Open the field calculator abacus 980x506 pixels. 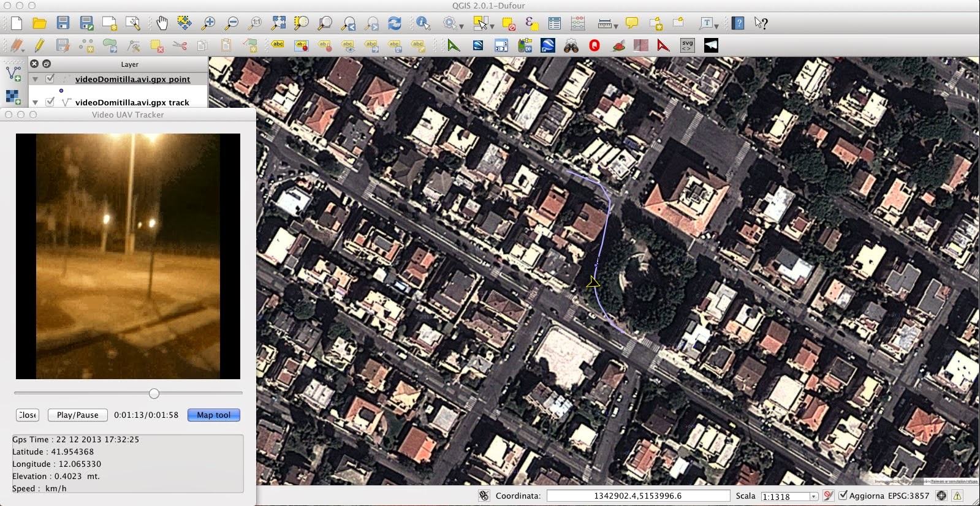coord(578,23)
